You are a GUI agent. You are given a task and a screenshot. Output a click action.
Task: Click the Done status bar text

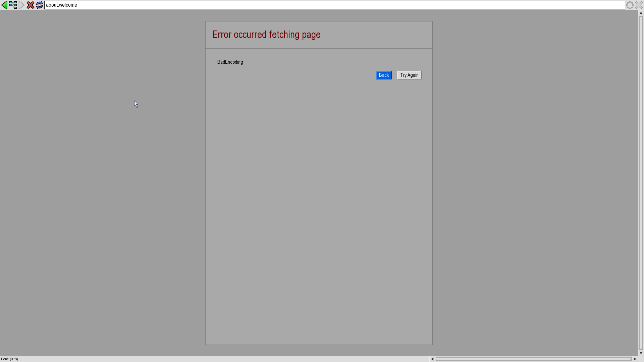click(9, 359)
